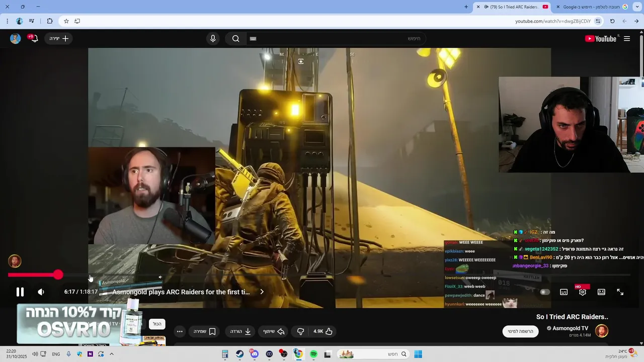Image resolution: width=644 pixels, height=362 pixels.
Task: Dislike the video
Action: coord(301,331)
